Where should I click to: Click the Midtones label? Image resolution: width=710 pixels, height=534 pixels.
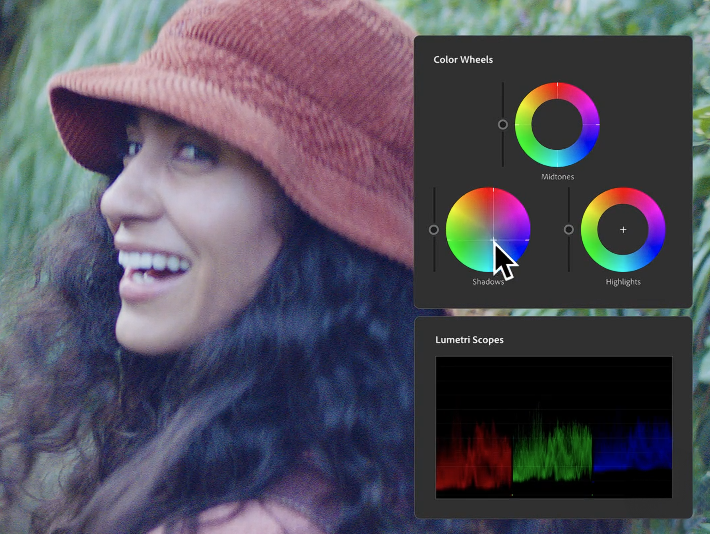pyautogui.click(x=557, y=177)
